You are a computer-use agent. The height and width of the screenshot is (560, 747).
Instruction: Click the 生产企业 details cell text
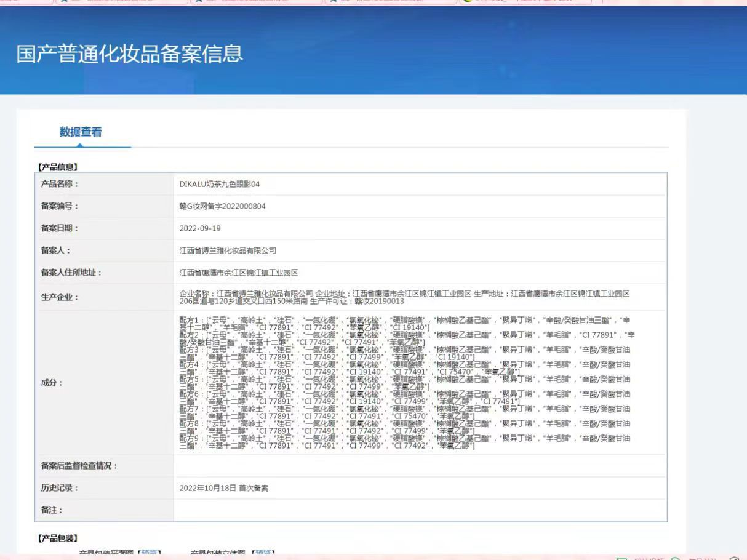[405, 297]
